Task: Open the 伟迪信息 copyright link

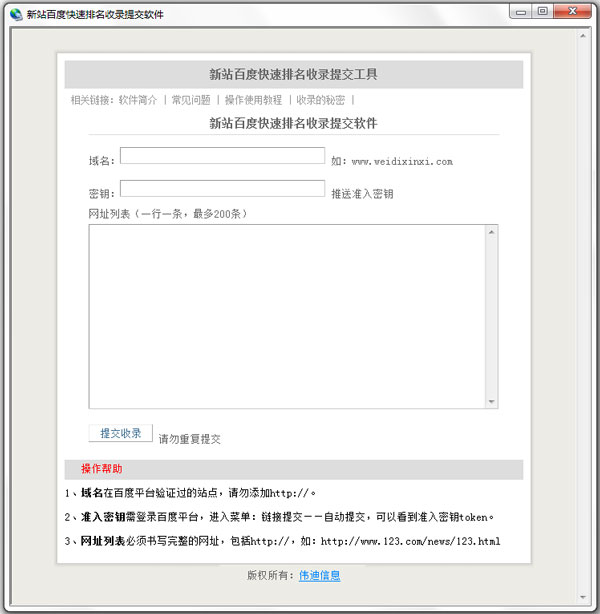Action: point(320,575)
